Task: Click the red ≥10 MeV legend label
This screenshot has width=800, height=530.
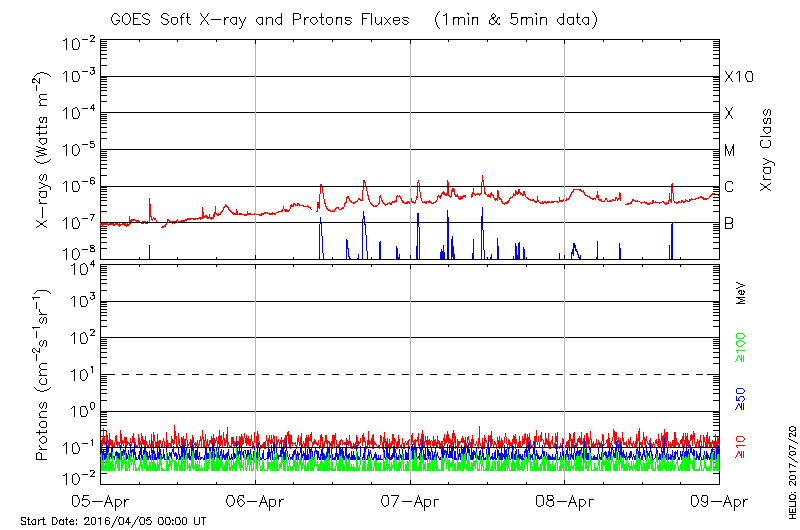Action: coord(742,447)
